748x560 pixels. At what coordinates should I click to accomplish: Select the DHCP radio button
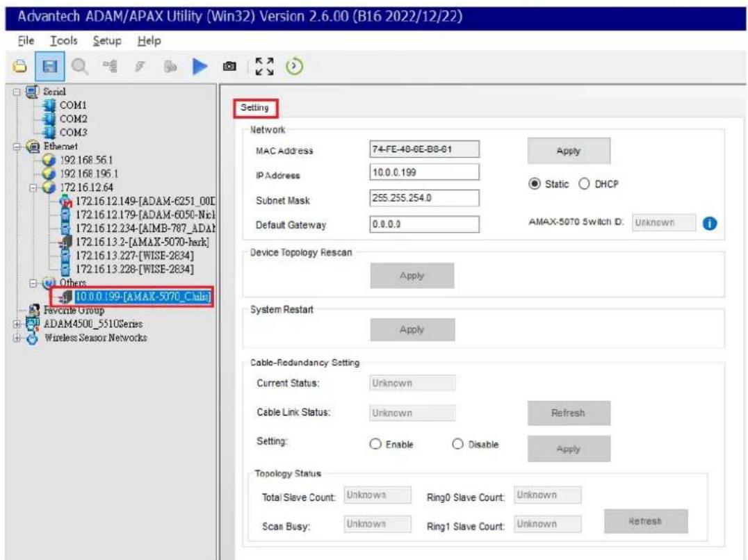coord(584,184)
